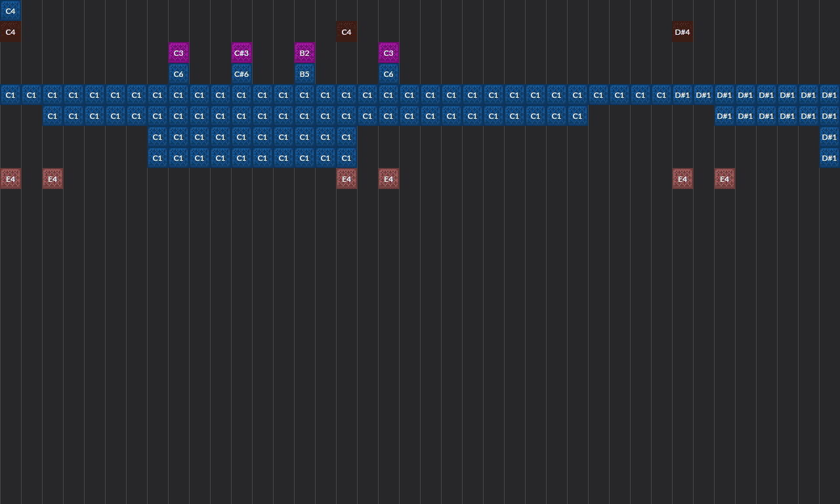Select the bottom-most D#1 note at right edge
Image resolution: width=840 pixels, height=504 pixels.
(829, 158)
